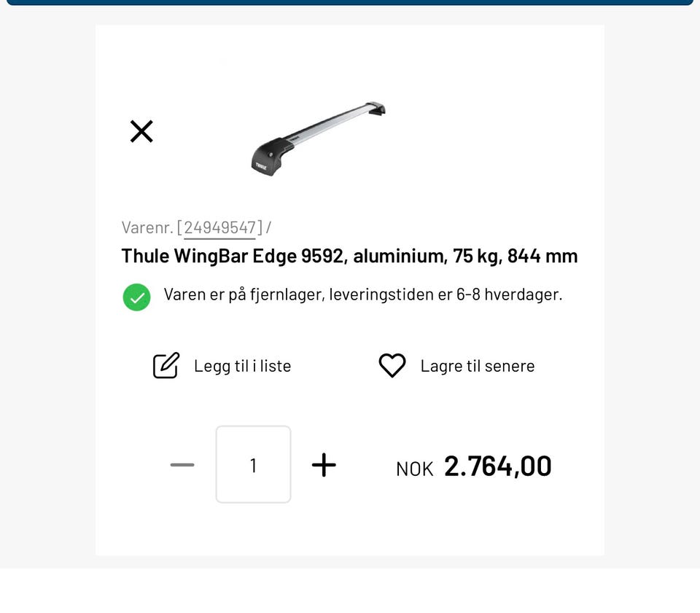Image resolution: width=700 pixels, height=613 pixels.
Task: Open item number 24949547 link
Action: pos(219,227)
